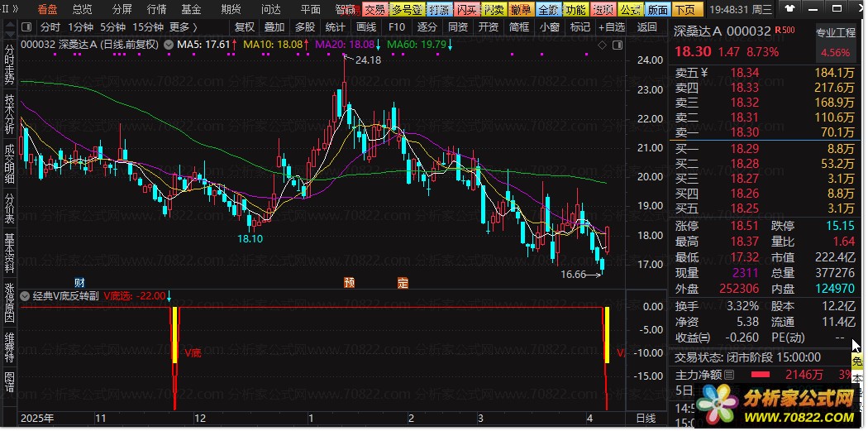Switch to 分时 intraday view

pos(50,27)
